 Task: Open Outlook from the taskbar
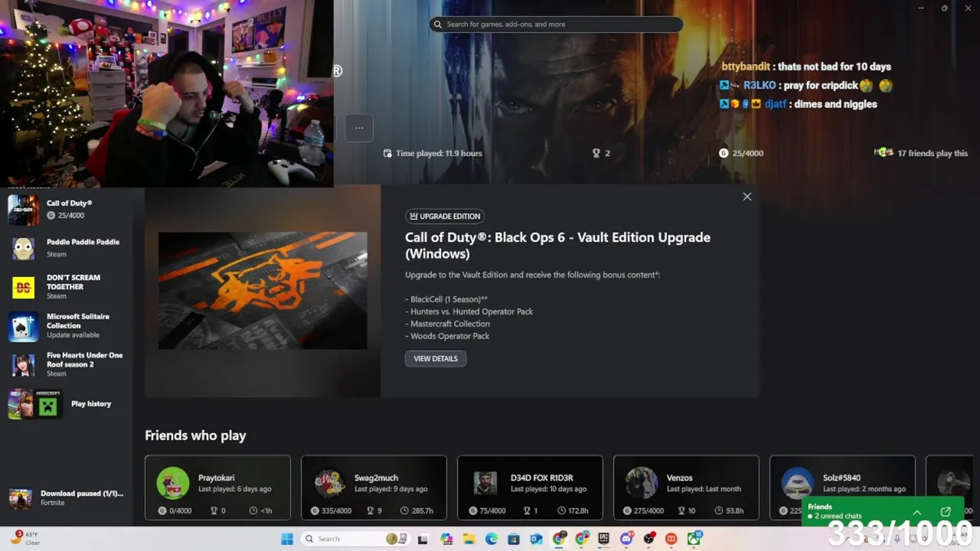pyautogui.click(x=536, y=539)
